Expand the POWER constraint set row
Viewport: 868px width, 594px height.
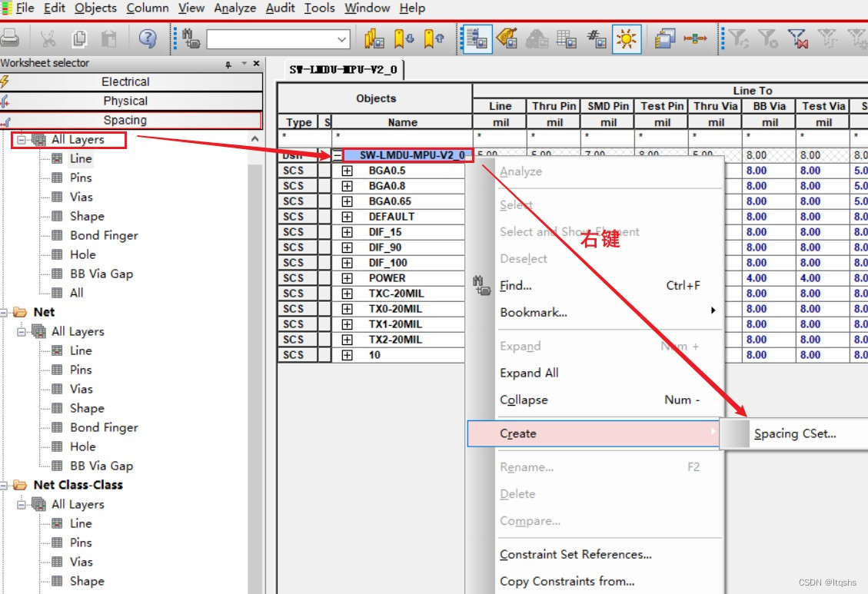[x=347, y=278]
